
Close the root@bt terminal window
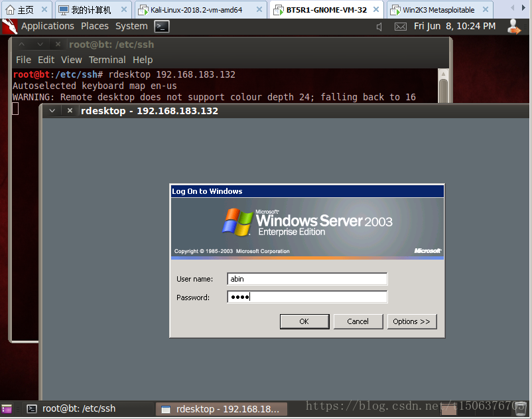[58, 44]
